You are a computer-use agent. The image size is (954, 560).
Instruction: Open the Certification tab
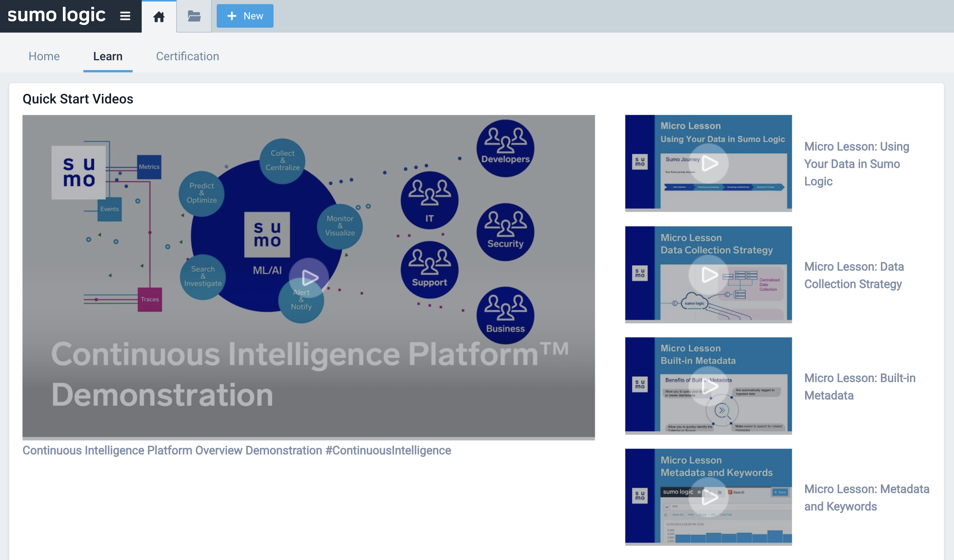tap(188, 56)
